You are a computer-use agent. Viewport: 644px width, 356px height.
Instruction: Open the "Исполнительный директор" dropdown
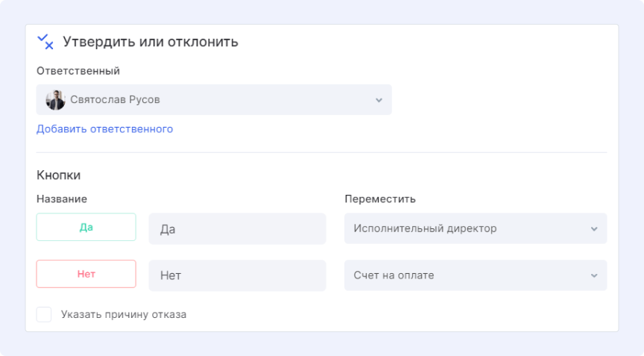point(475,228)
